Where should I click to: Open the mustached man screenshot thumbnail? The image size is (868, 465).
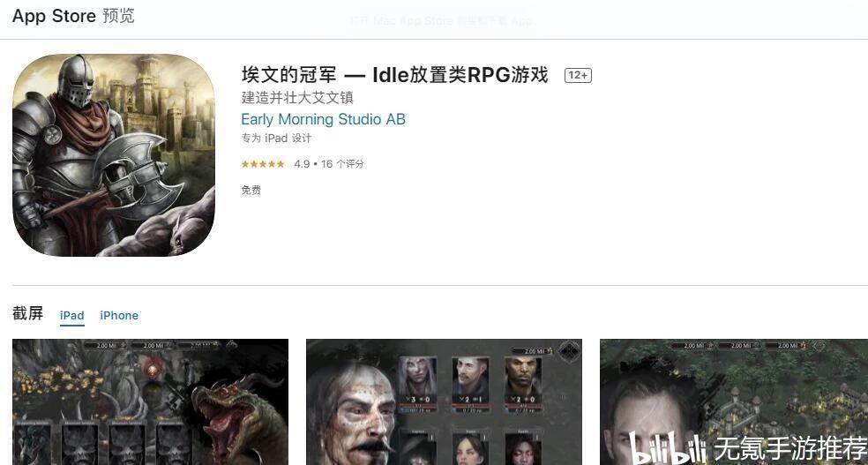[x=444, y=401]
